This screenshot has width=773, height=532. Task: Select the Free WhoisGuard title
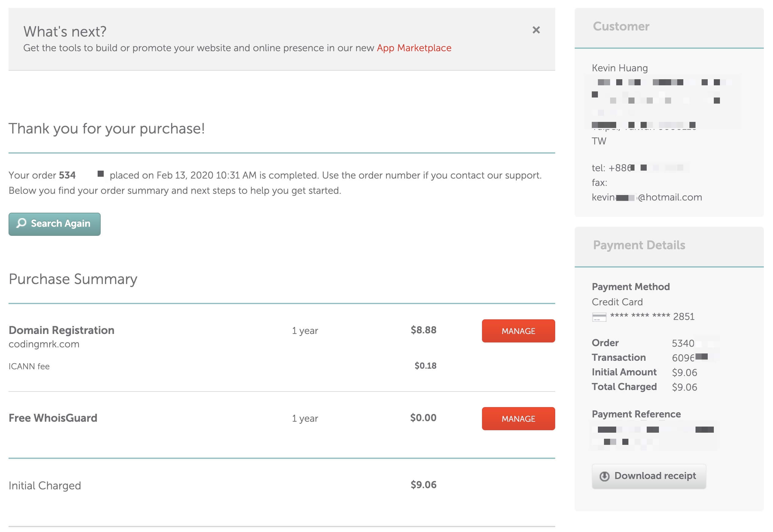(x=53, y=418)
